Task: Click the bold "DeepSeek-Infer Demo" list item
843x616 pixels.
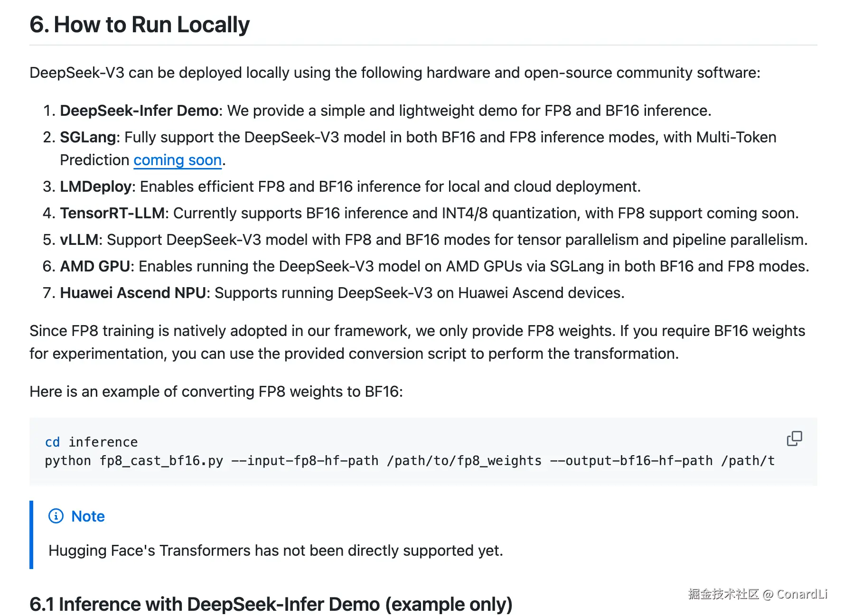Action: click(x=139, y=111)
